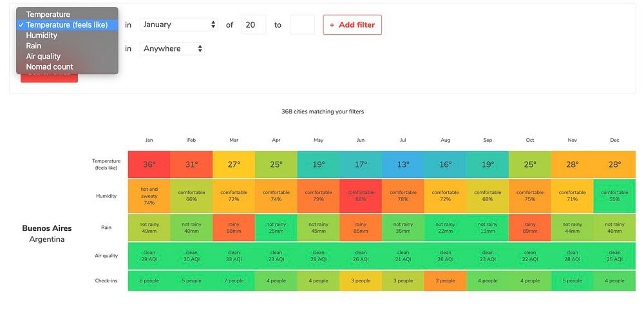The height and width of the screenshot is (314, 644).
Task: Click the June 17° temperature cell
Action: tap(361, 164)
